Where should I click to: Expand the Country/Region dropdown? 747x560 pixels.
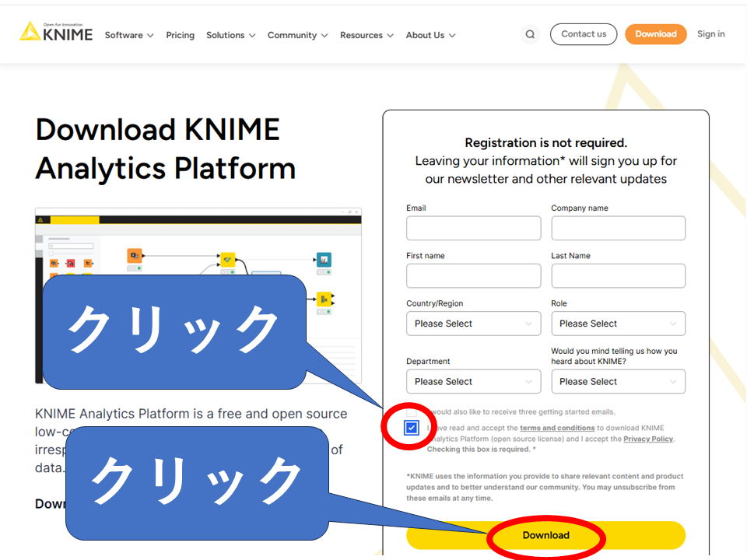[473, 324]
